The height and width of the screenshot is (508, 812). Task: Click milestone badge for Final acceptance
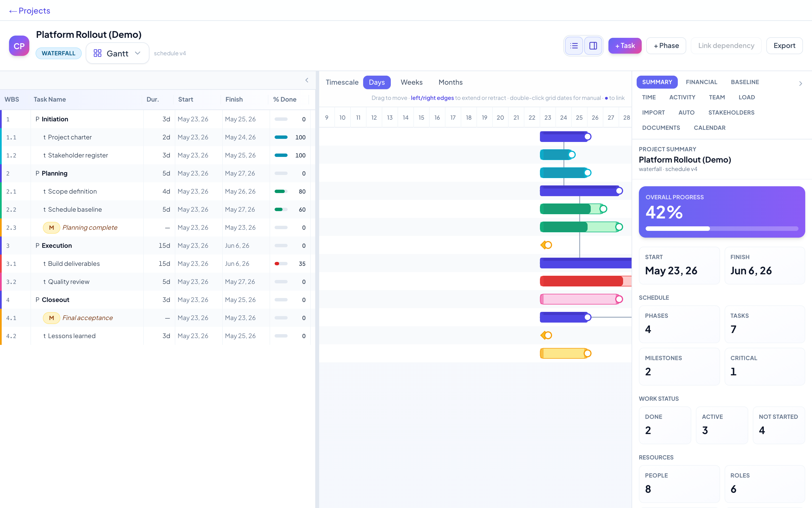pyautogui.click(x=51, y=318)
